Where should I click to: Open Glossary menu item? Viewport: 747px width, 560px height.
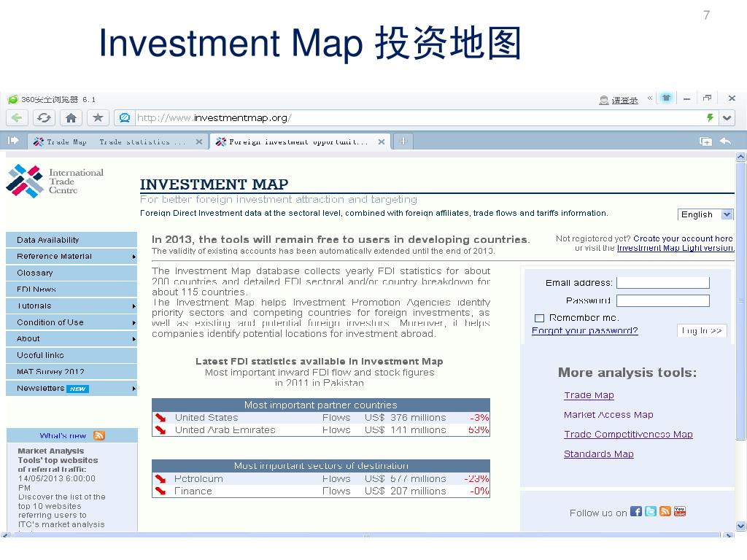[71, 273]
